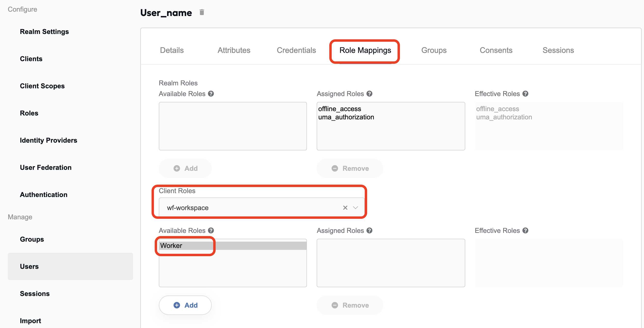Open Sessions in the Manage sidebar
Image resolution: width=644 pixels, height=328 pixels.
point(35,294)
